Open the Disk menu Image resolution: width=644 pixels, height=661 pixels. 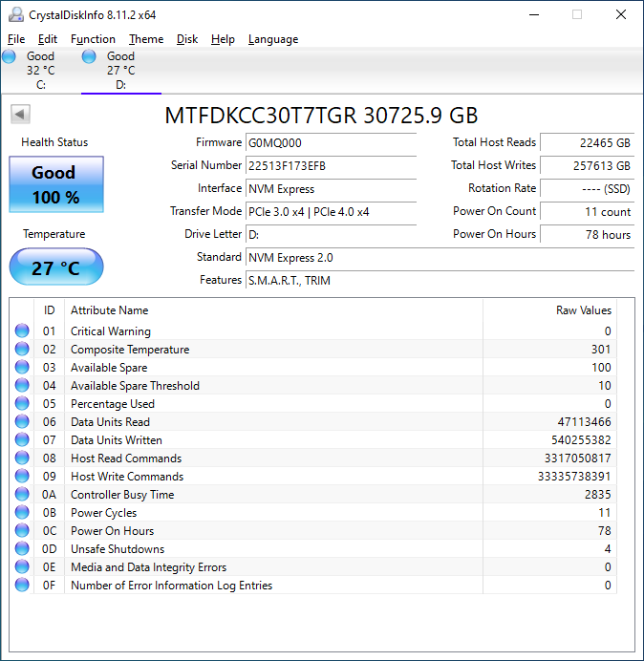187,39
